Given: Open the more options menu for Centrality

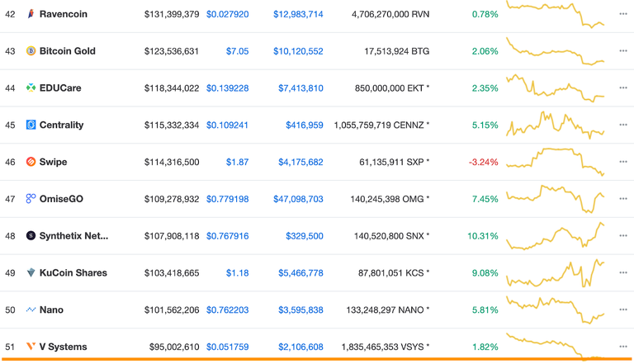Looking at the screenshot, I should pyautogui.click(x=623, y=125).
